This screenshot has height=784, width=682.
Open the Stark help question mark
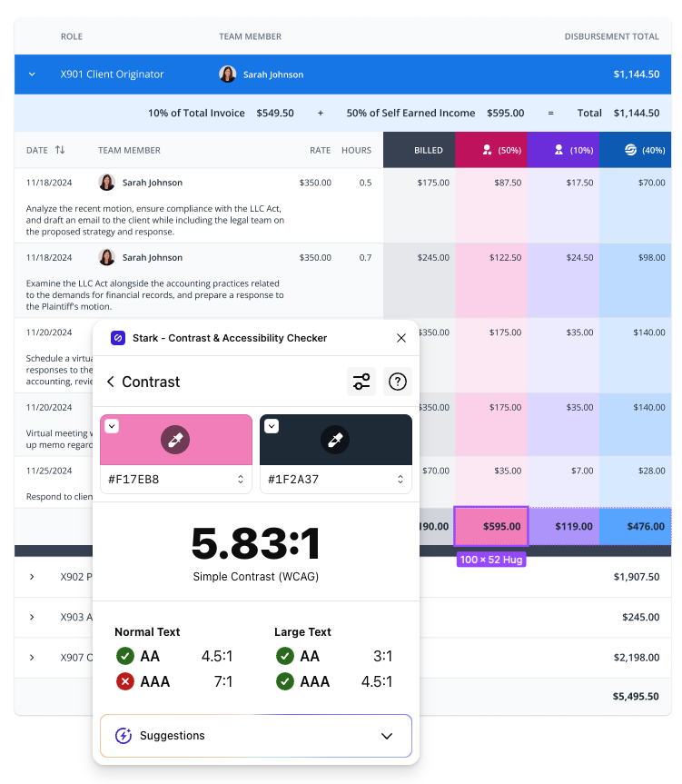click(x=397, y=382)
